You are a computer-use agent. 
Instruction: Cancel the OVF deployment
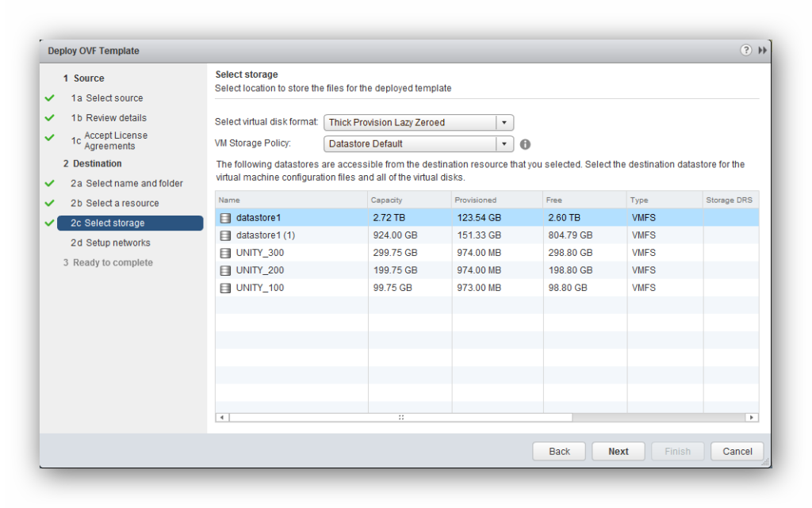[737, 451]
